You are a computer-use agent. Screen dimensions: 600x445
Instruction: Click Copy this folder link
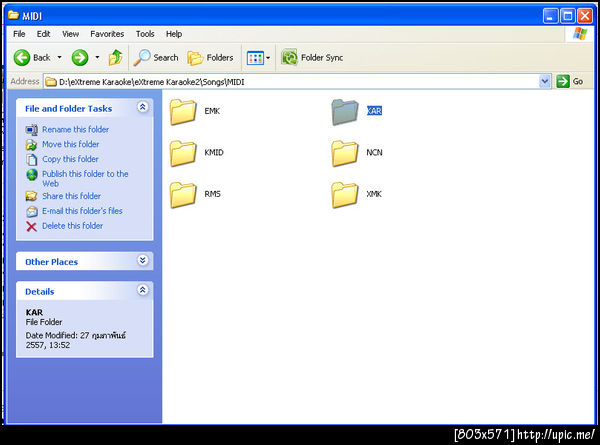coord(70,159)
